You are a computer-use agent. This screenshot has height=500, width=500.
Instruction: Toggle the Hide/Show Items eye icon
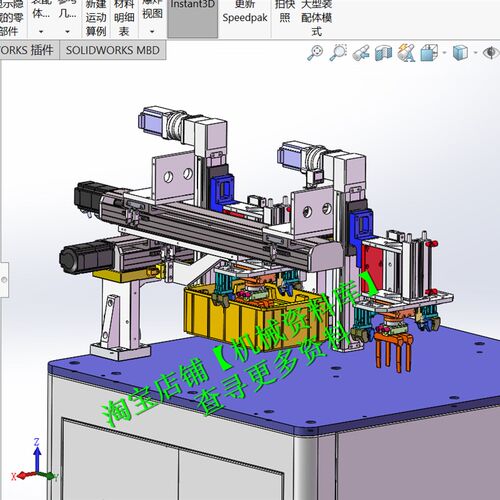[x=491, y=53]
